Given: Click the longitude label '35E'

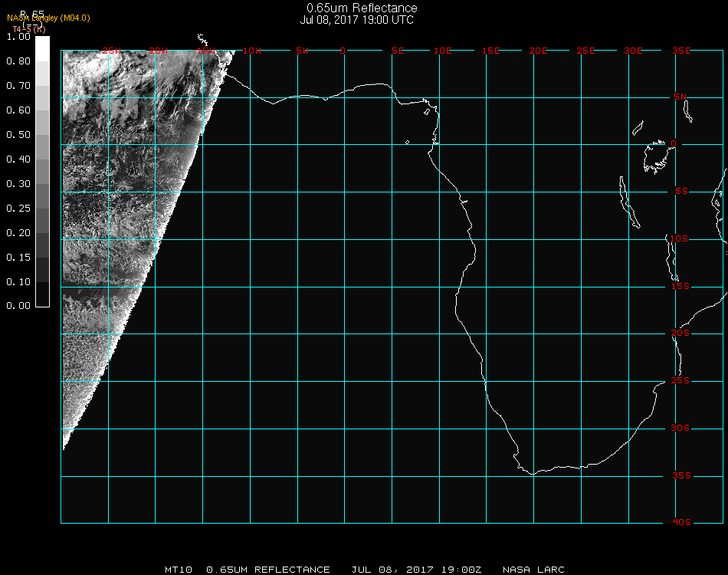Looking at the screenshot, I should point(681,51).
